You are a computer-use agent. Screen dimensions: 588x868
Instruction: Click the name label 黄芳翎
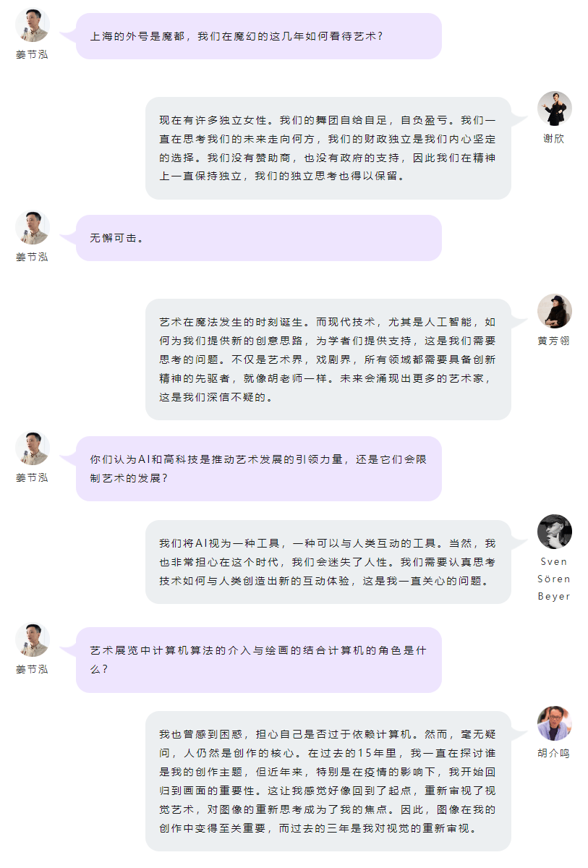pyautogui.click(x=554, y=341)
